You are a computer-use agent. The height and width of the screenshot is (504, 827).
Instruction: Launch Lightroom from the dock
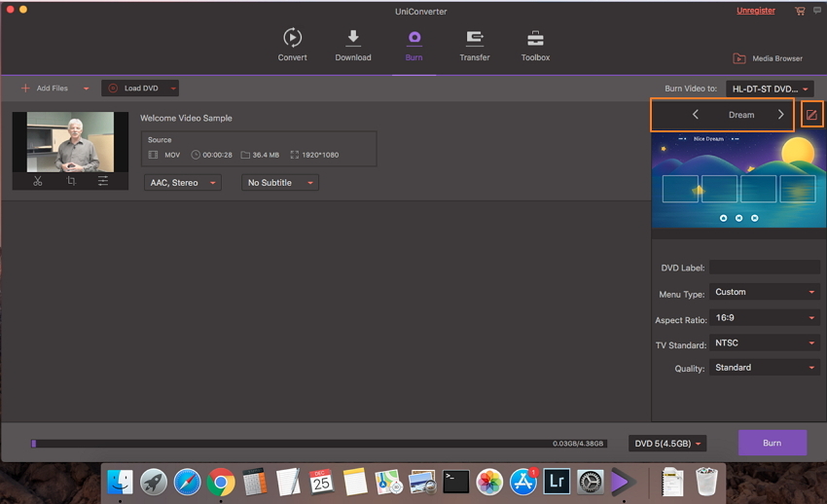pyautogui.click(x=557, y=482)
